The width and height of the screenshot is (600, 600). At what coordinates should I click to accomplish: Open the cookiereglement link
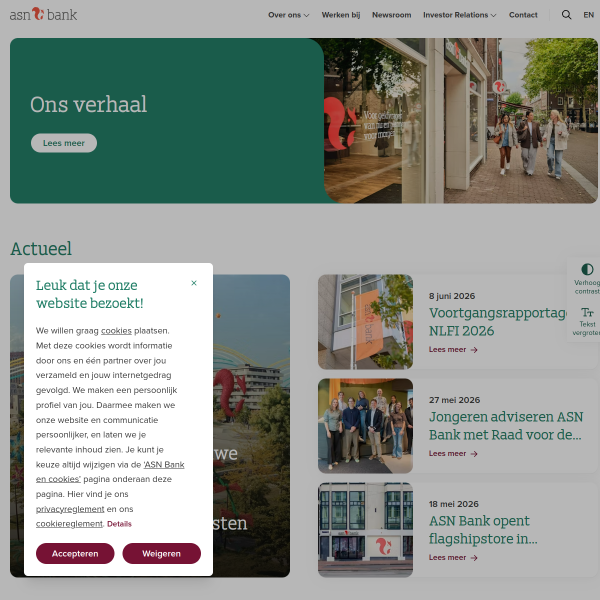(69, 524)
